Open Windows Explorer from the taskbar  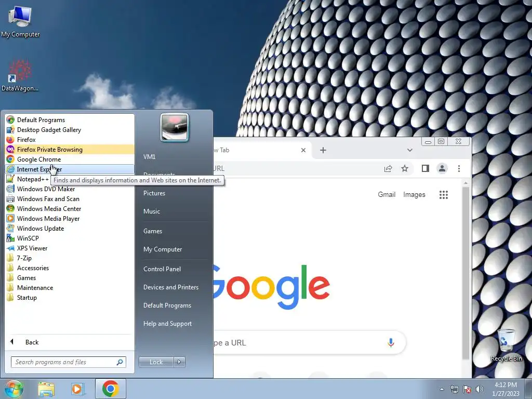[46, 389]
